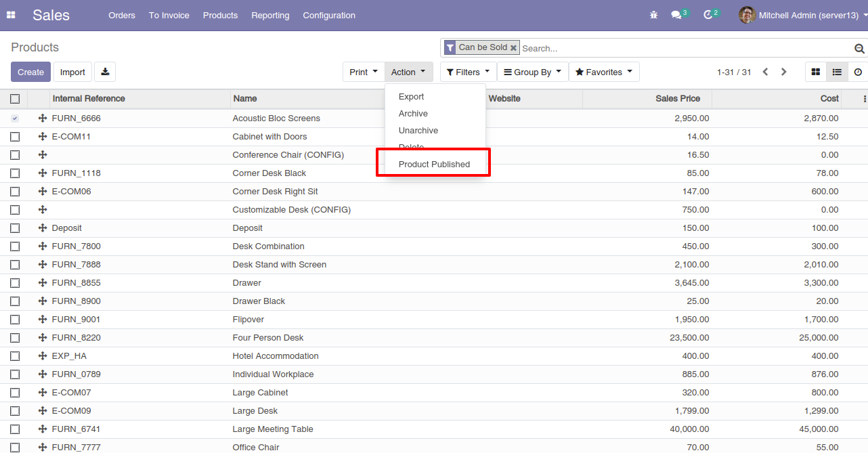Open the apps grid menu icon

point(11,15)
